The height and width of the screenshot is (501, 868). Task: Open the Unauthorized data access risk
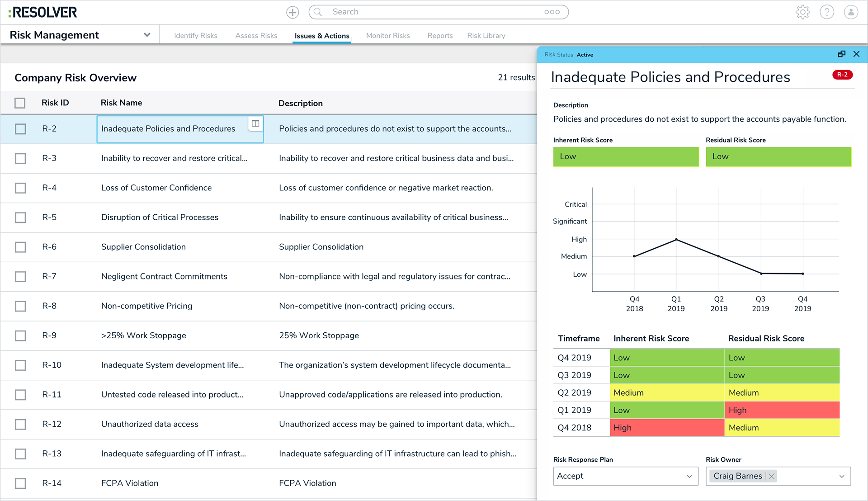[150, 424]
